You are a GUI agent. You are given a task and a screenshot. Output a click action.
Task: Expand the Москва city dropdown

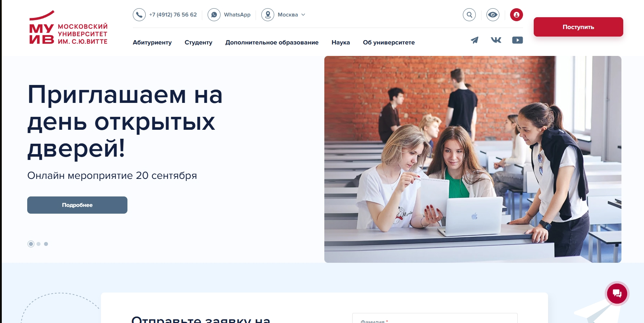click(x=291, y=15)
